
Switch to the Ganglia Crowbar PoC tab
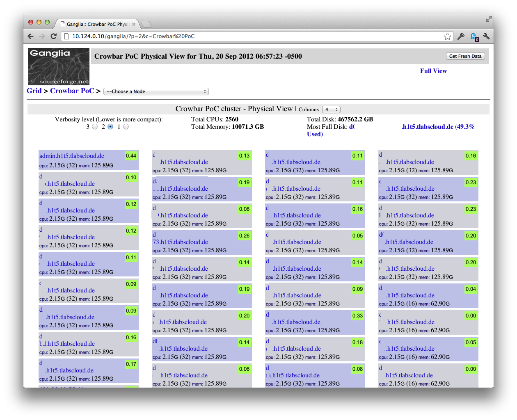tap(98, 24)
